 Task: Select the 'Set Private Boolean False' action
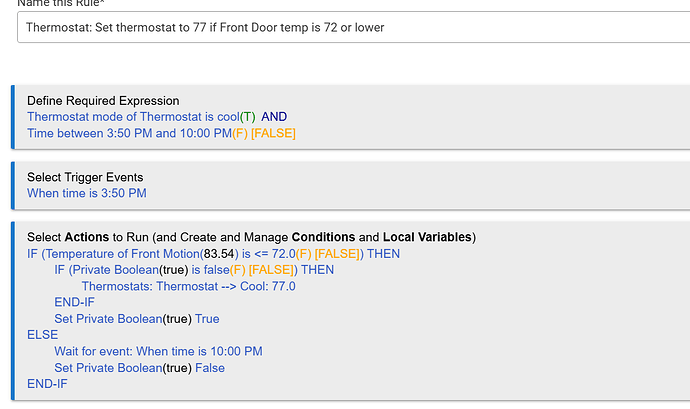[139, 368]
